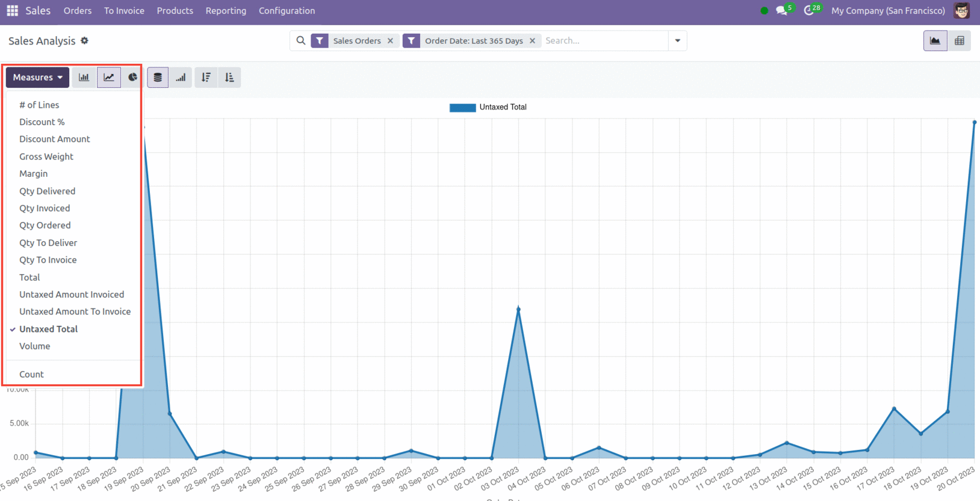Enable the Count measure
Screen dimensions: 980x501
coord(31,374)
